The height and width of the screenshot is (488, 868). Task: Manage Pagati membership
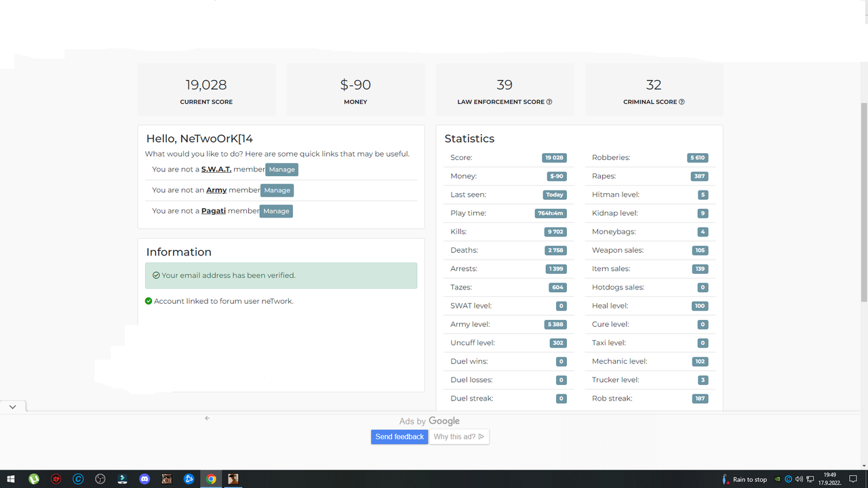[x=276, y=211]
